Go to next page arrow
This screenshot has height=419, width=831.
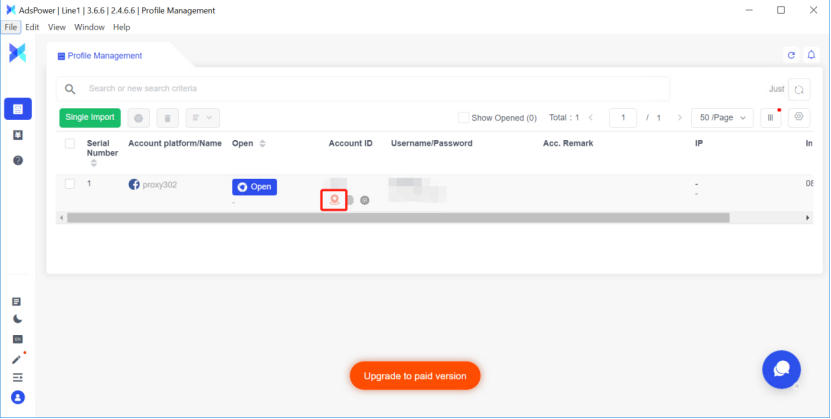point(680,118)
